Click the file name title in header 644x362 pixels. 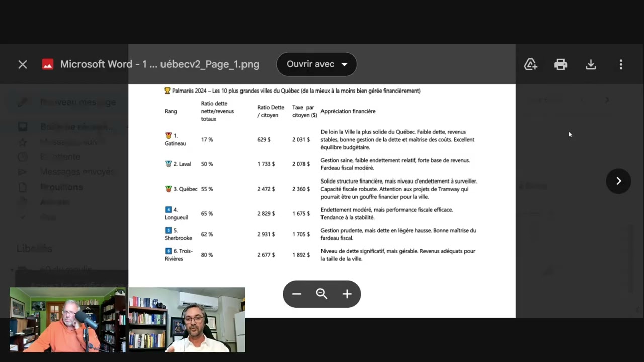[x=159, y=64]
